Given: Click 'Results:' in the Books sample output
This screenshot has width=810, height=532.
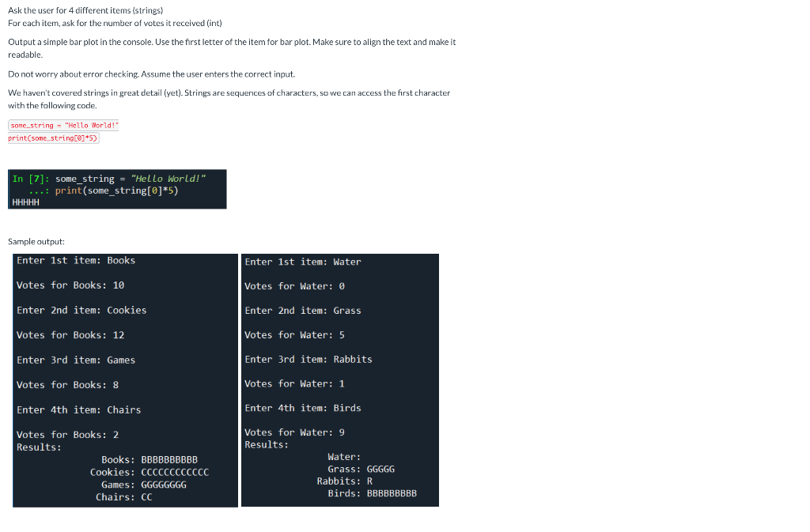Looking at the screenshot, I should (x=39, y=447).
